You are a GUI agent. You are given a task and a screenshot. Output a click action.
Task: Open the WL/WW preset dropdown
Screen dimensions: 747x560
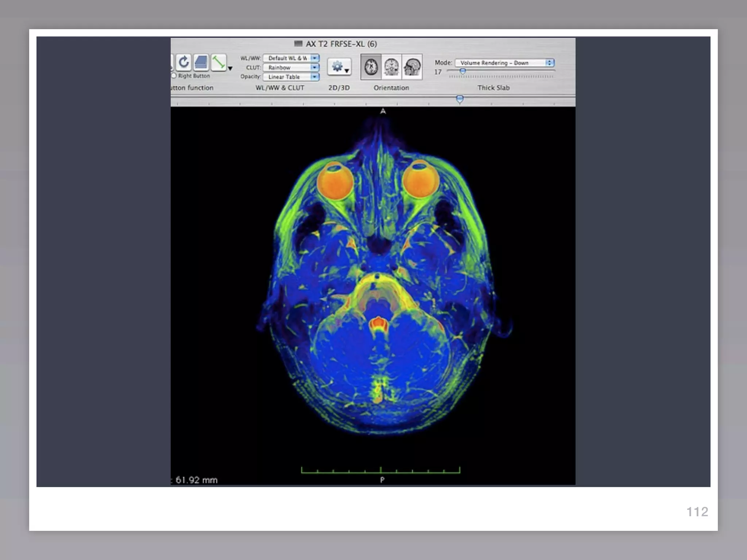291,58
